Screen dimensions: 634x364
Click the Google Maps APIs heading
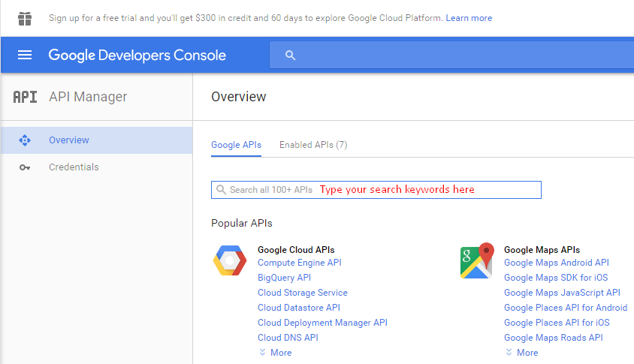(x=542, y=250)
